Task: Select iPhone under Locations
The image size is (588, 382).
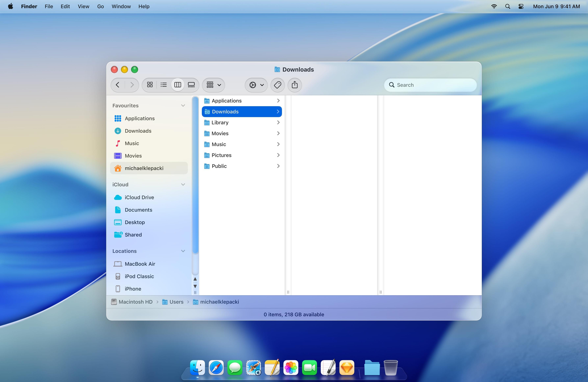Action: point(149,289)
